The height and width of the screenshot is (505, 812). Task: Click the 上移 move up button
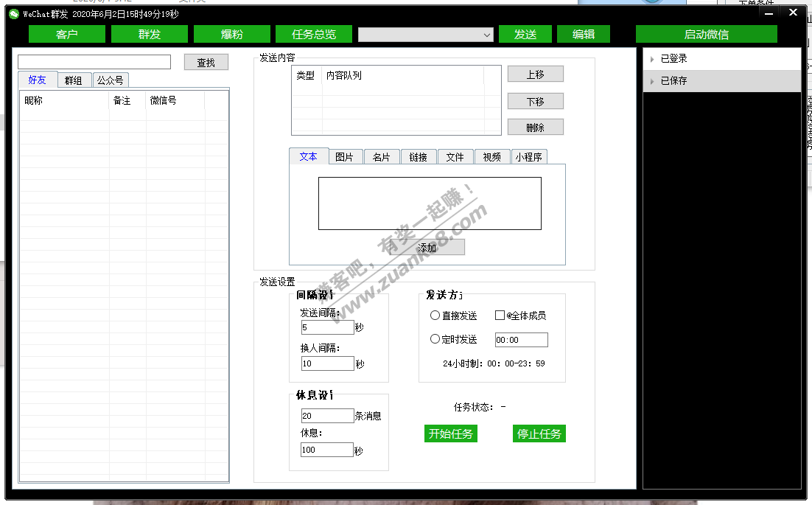(x=535, y=74)
